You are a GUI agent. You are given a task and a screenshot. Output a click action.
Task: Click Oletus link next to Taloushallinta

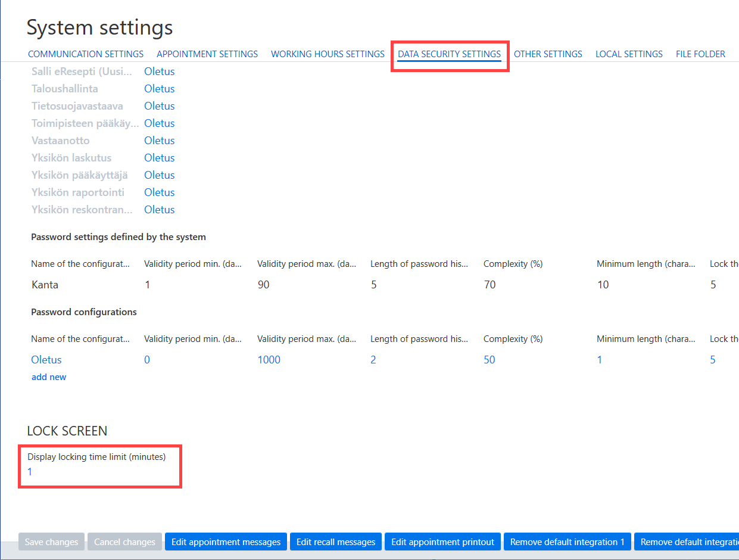(160, 89)
